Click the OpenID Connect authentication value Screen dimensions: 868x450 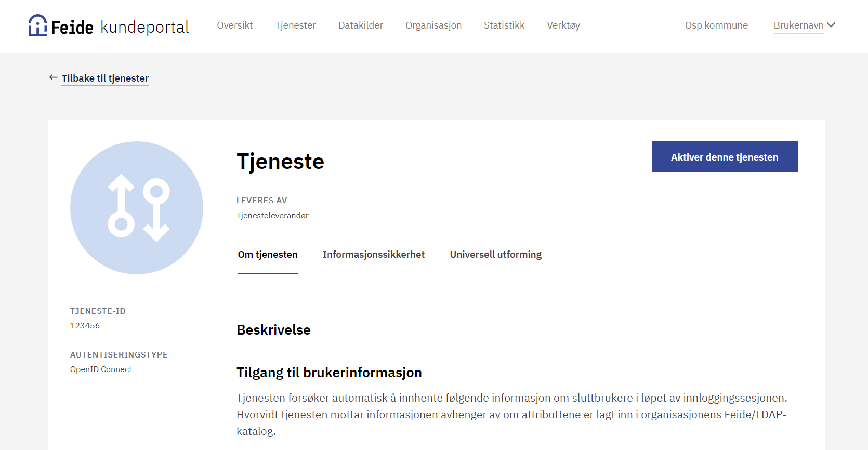101,369
